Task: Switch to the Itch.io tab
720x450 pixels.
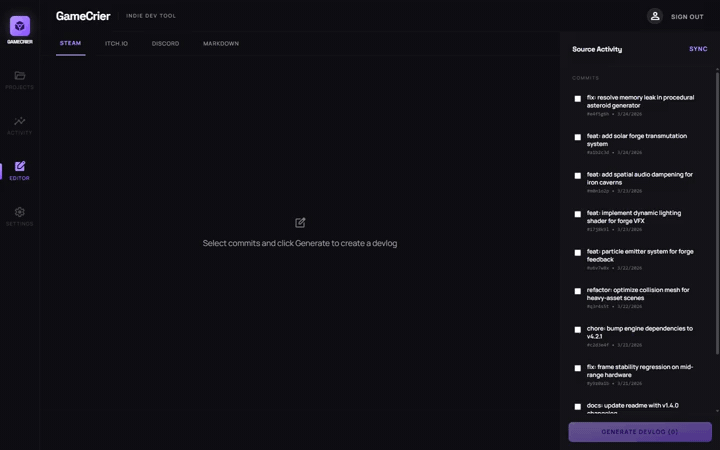Action: 117,44
